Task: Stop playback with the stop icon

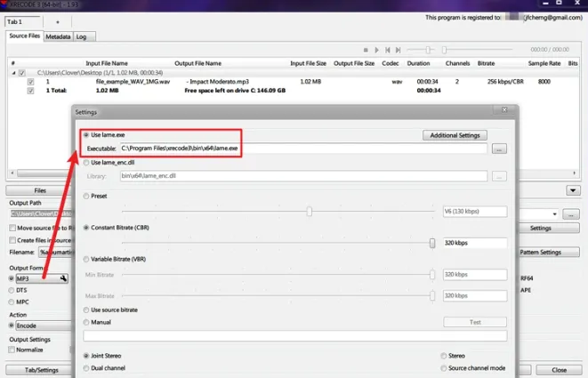Action: (366, 50)
